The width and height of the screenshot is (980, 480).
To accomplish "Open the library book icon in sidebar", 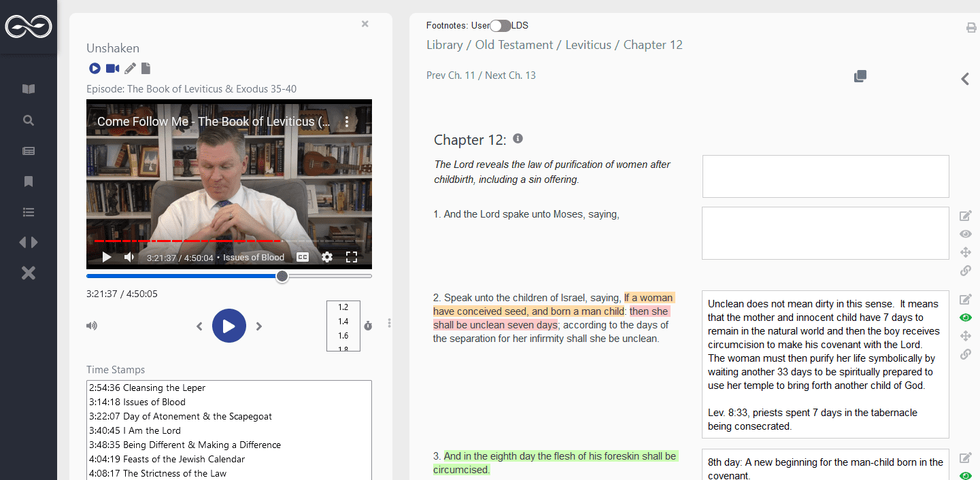I will pyautogui.click(x=29, y=89).
